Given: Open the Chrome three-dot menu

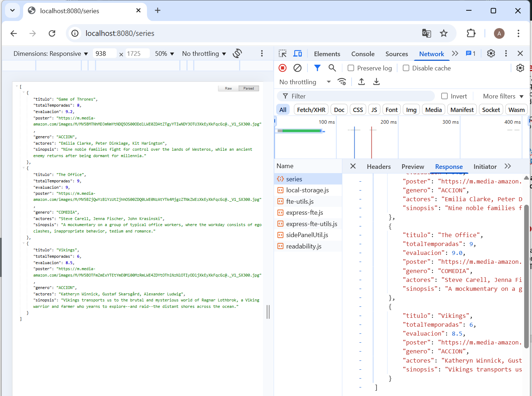Looking at the screenshot, I should [518, 33].
